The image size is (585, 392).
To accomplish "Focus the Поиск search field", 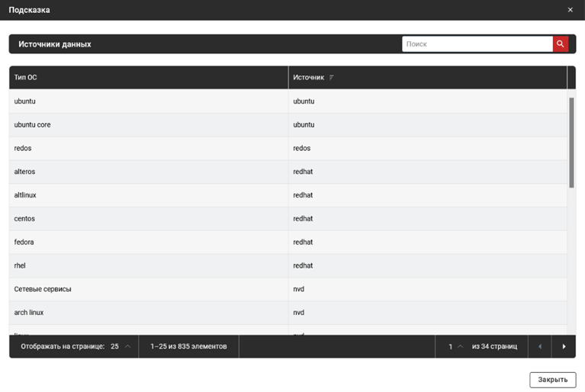I will tap(477, 44).
